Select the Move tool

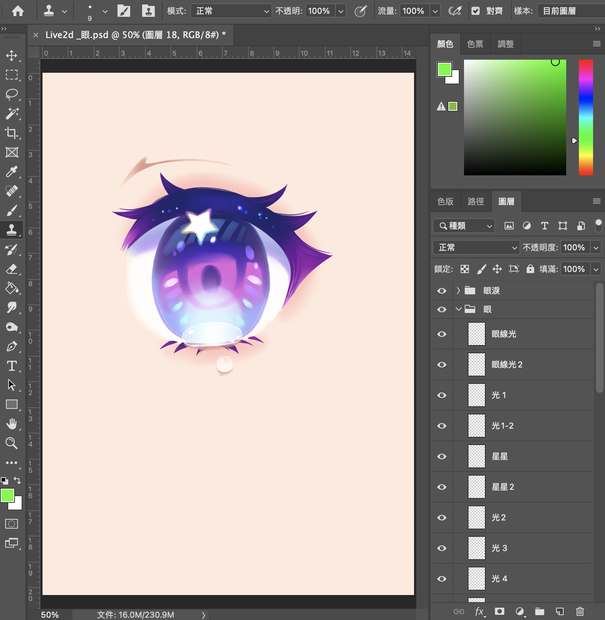point(11,55)
